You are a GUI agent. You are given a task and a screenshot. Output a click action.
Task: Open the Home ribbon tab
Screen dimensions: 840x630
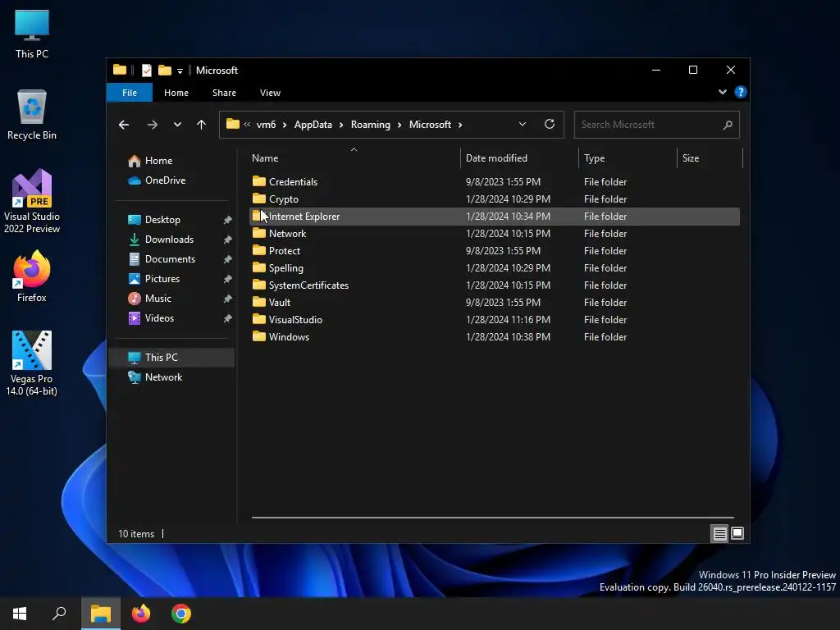[x=176, y=93]
